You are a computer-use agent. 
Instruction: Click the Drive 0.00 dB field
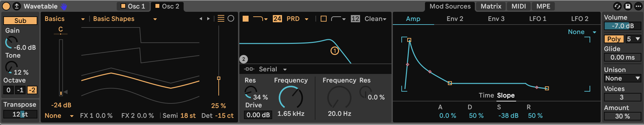click(258, 115)
